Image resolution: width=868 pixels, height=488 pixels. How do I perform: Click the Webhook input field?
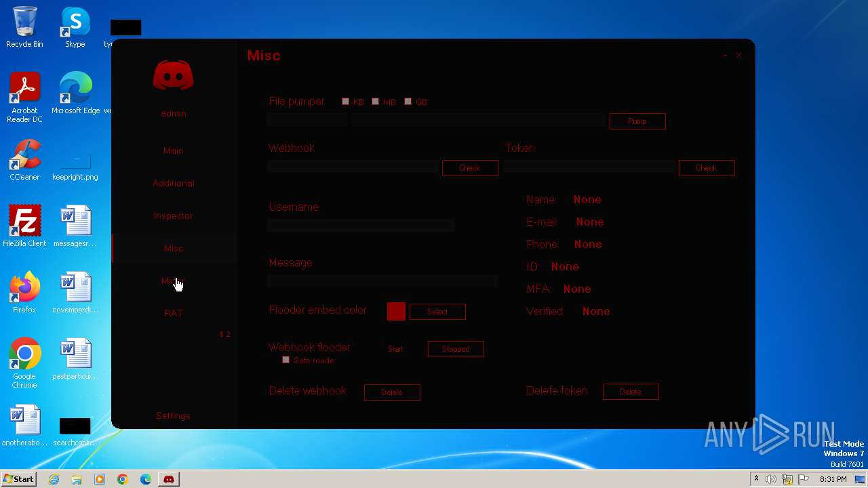click(x=353, y=167)
